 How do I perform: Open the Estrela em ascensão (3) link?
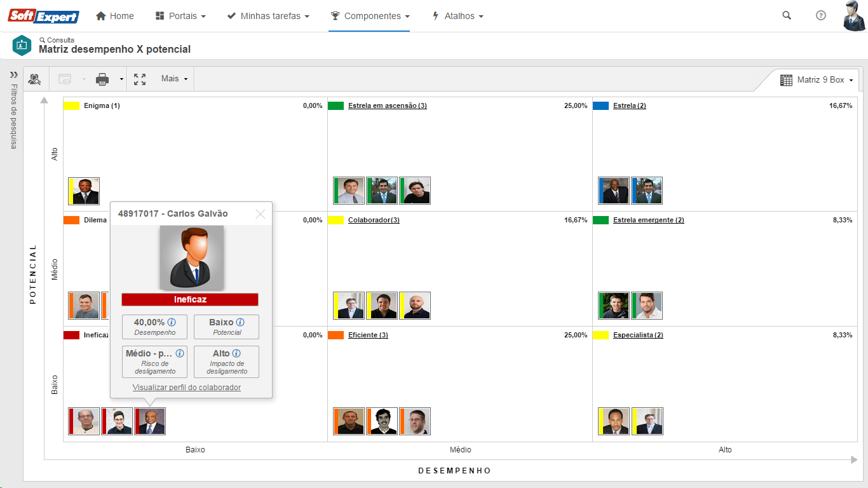(387, 105)
